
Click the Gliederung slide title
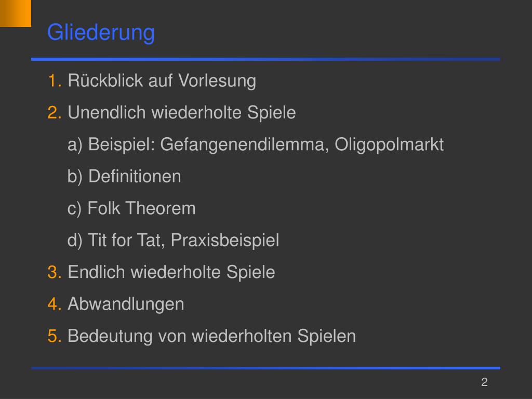pyautogui.click(x=101, y=33)
